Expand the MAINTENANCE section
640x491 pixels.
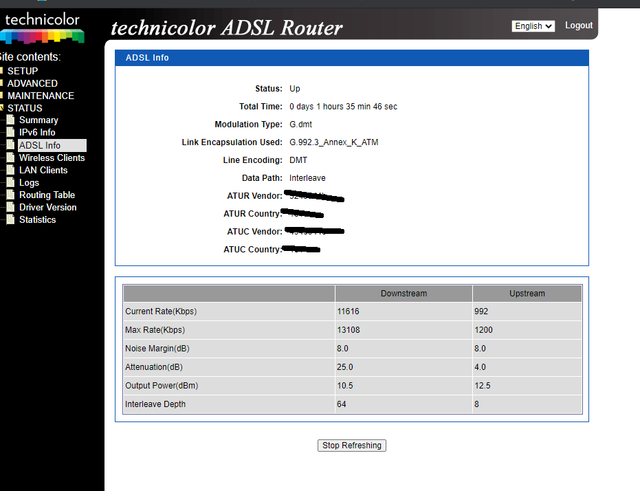(40, 96)
